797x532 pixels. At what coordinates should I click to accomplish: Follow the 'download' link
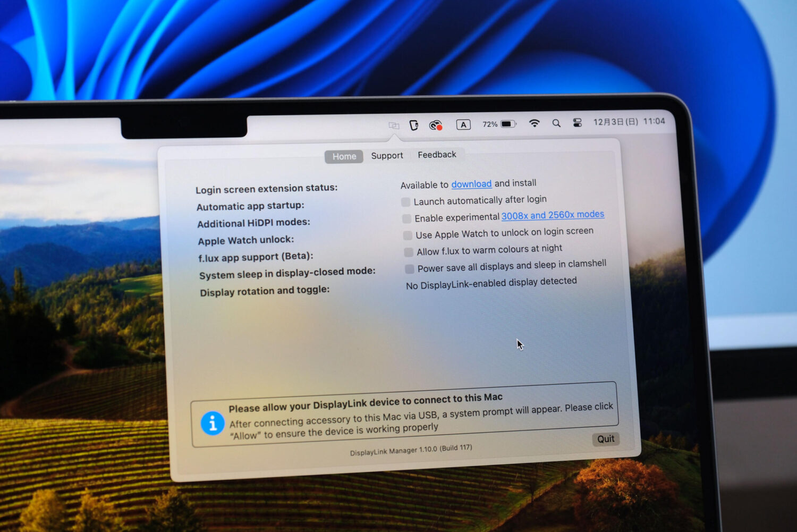tap(471, 184)
